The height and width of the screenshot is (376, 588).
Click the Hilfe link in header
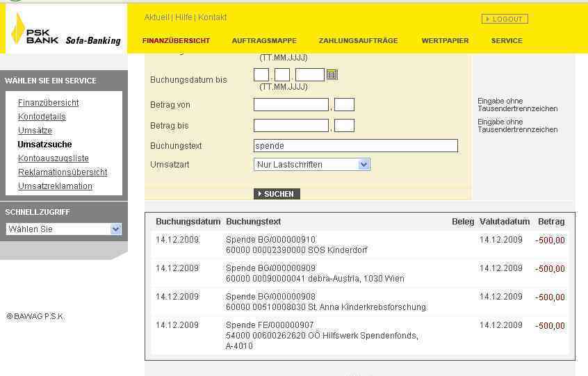pos(183,17)
